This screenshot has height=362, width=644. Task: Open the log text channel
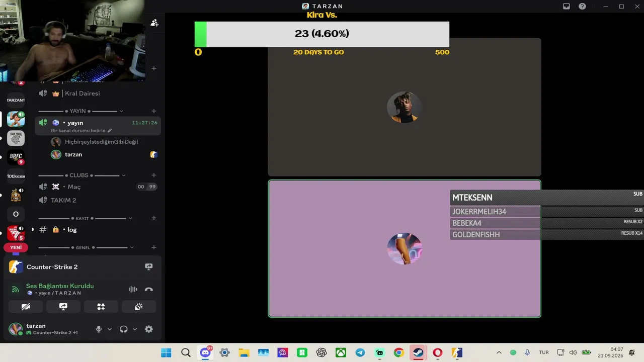tap(98, 229)
